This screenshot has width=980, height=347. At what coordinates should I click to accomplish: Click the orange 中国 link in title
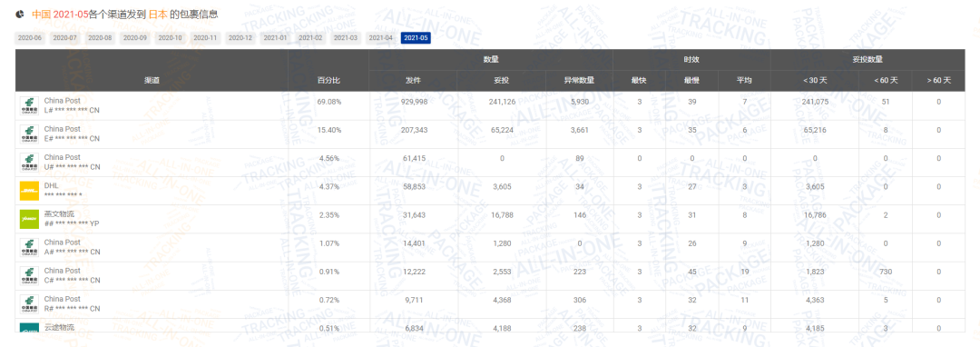click(41, 13)
